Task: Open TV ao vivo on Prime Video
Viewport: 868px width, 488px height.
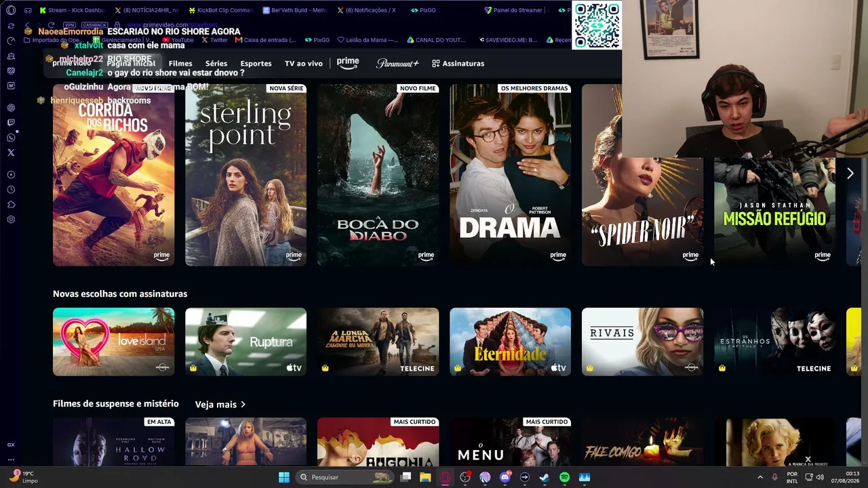Action: pyautogui.click(x=303, y=64)
